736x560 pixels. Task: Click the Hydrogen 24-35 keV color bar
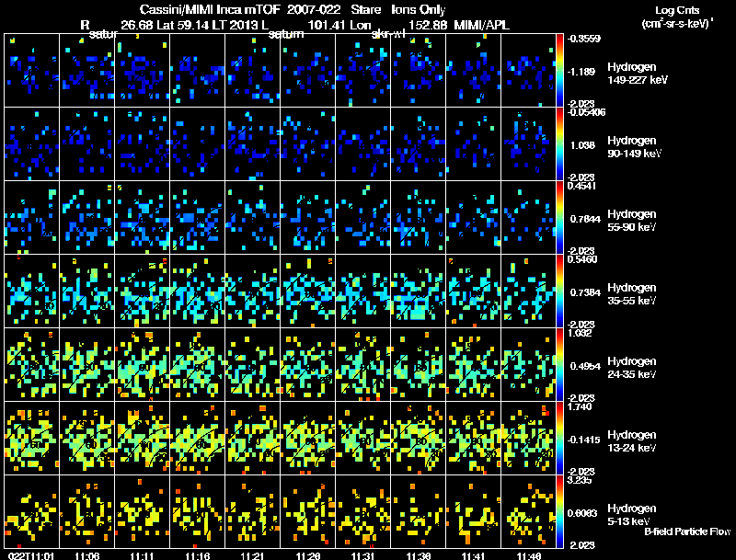[x=559, y=365]
